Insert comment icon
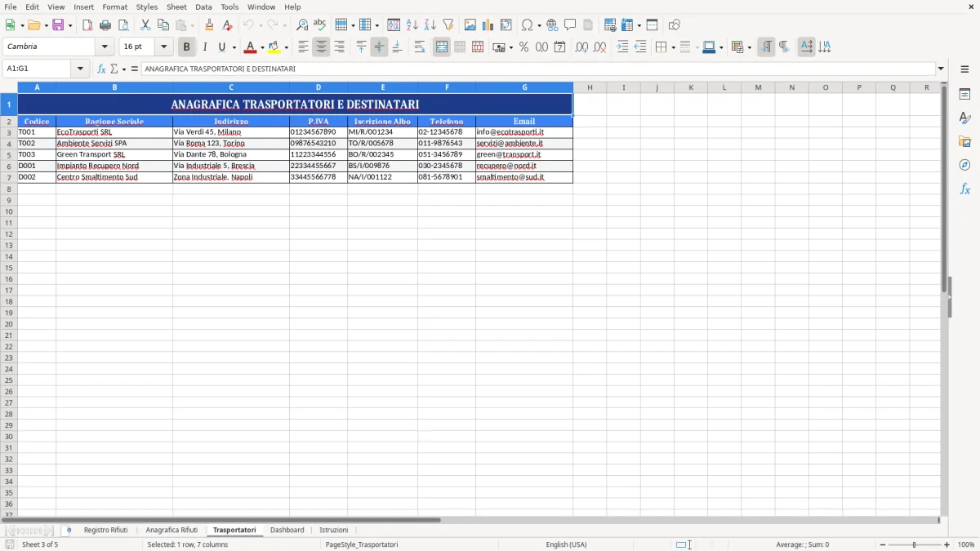Image resolution: width=980 pixels, height=551 pixels. [x=570, y=25]
